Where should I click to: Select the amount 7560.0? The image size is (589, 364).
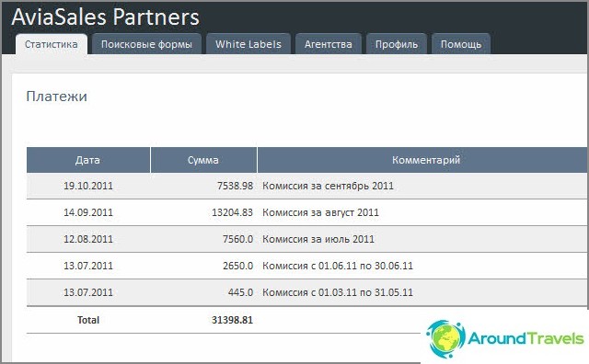click(x=237, y=239)
